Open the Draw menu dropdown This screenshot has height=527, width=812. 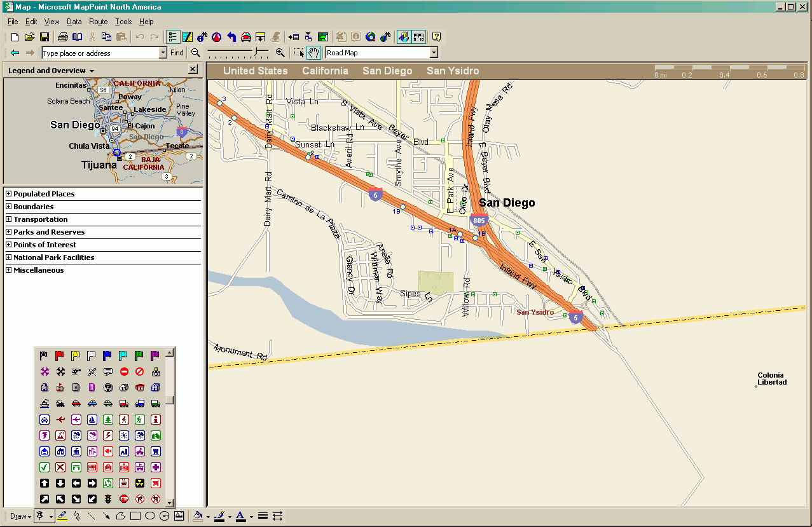pyautogui.click(x=20, y=516)
